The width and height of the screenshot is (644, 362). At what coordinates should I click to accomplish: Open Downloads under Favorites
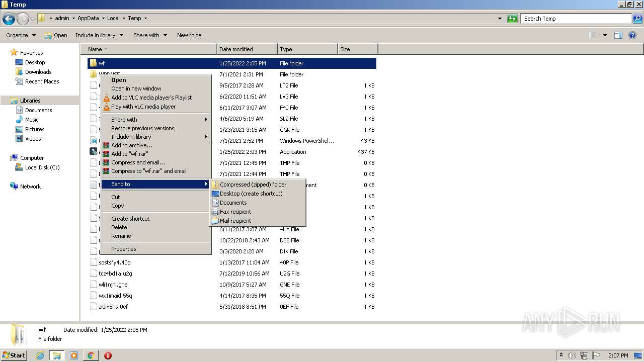tap(38, 72)
